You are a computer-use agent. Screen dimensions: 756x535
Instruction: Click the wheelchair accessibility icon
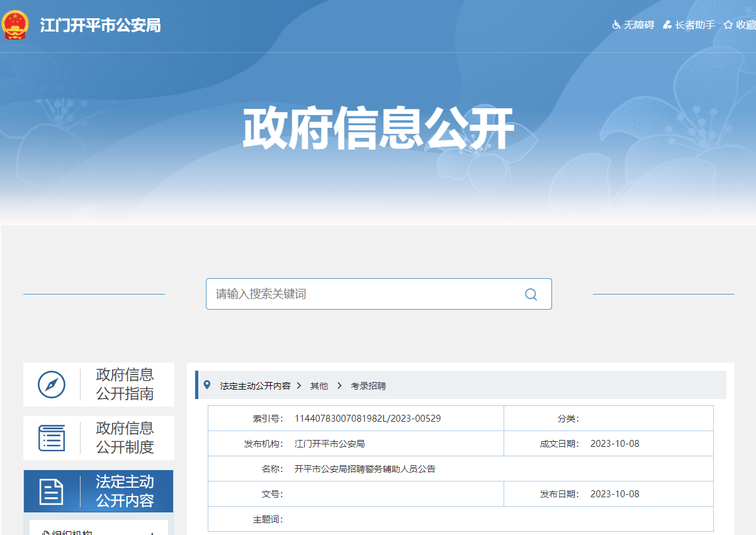point(616,25)
